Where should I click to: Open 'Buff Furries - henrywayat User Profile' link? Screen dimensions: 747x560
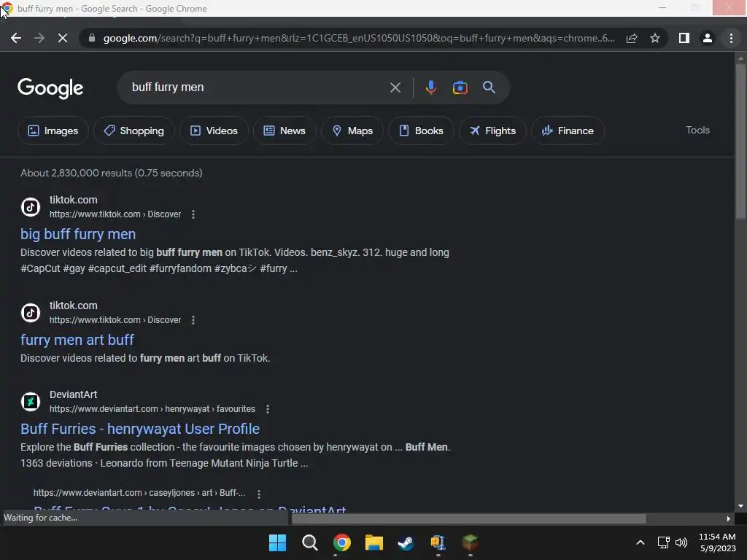coord(140,429)
